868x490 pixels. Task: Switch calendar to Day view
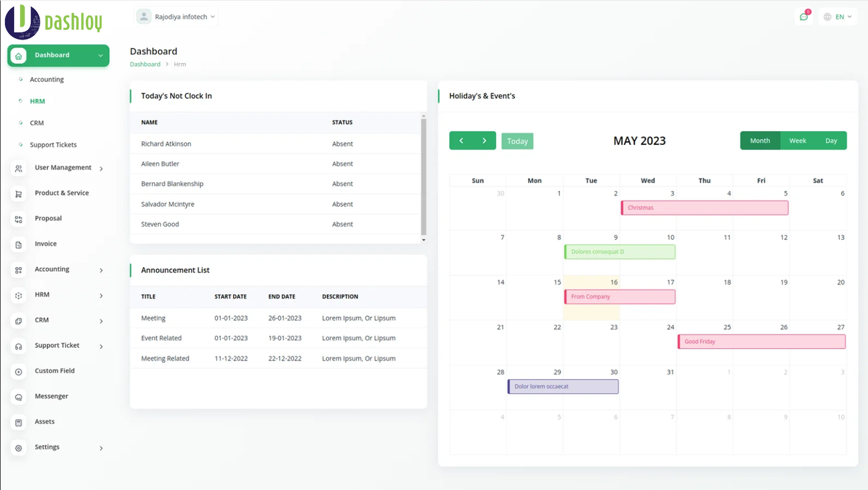pyautogui.click(x=831, y=141)
